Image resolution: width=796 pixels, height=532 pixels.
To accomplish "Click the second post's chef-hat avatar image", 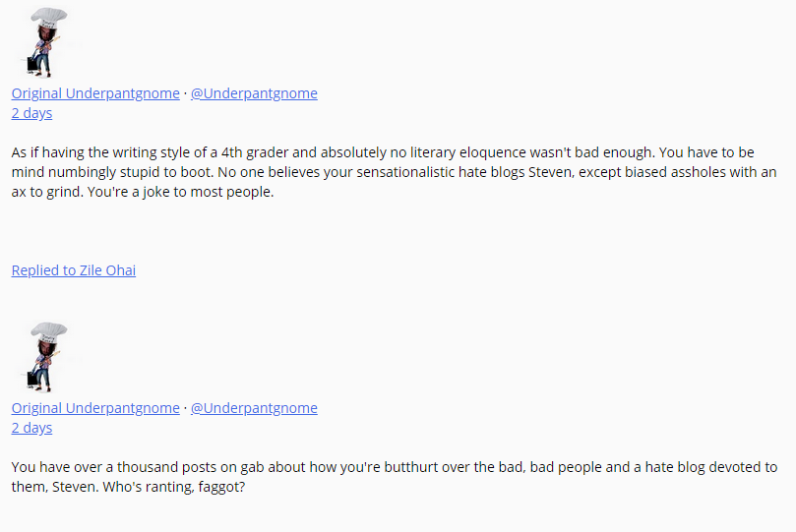I will [x=43, y=357].
